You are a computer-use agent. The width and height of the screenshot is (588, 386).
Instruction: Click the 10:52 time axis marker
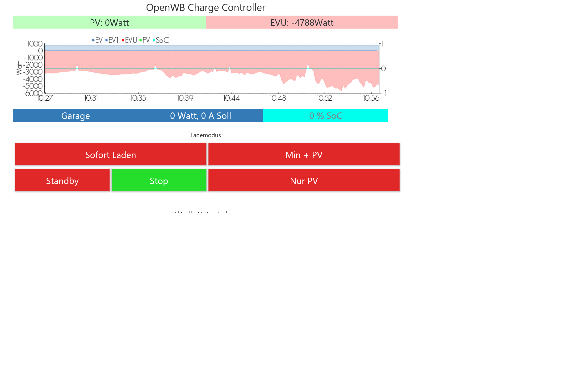click(324, 98)
